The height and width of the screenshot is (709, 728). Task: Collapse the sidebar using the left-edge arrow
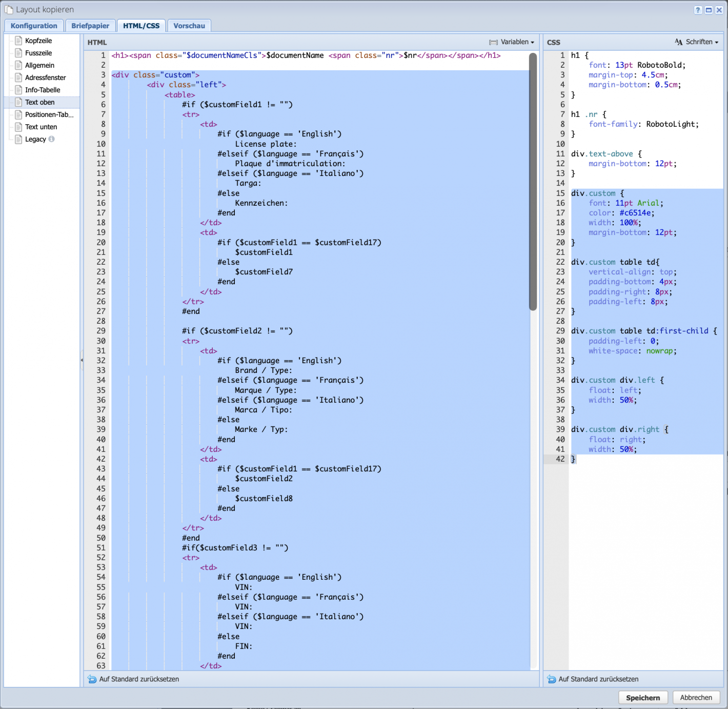point(82,360)
